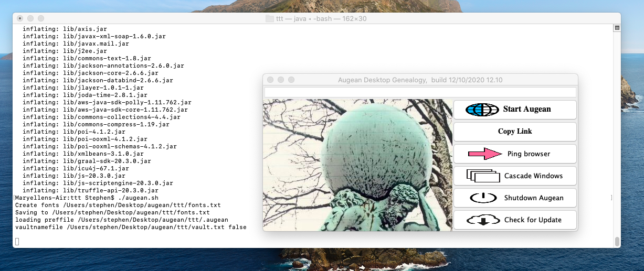This screenshot has width=644, height=271.
Task: Click the line with aws-java-sdk-polly-1.11.762.jar
Action: pos(107,103)
